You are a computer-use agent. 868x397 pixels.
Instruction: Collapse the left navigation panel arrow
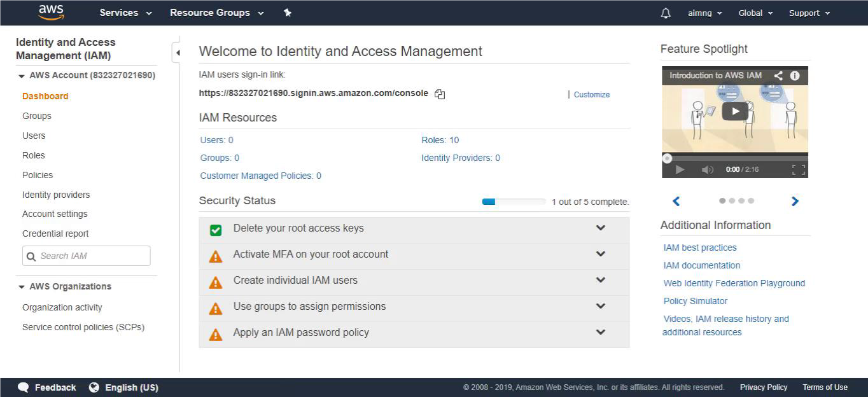pos(178,53)
